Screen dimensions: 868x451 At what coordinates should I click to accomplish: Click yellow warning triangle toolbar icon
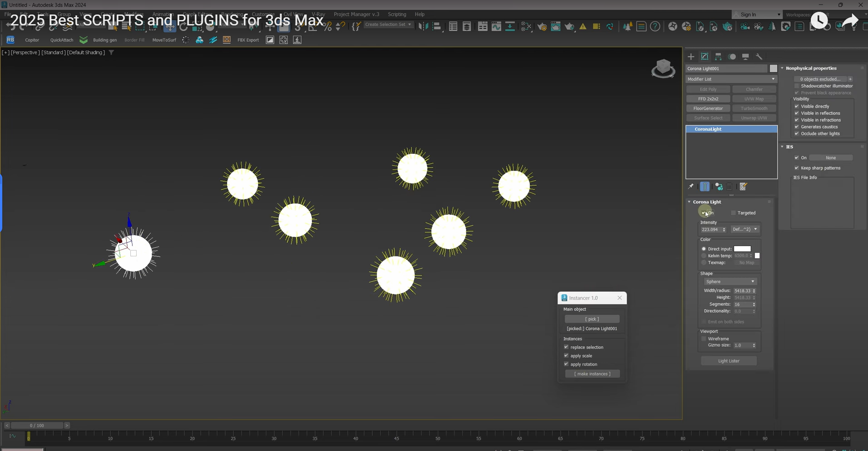(x=583, y=27)
